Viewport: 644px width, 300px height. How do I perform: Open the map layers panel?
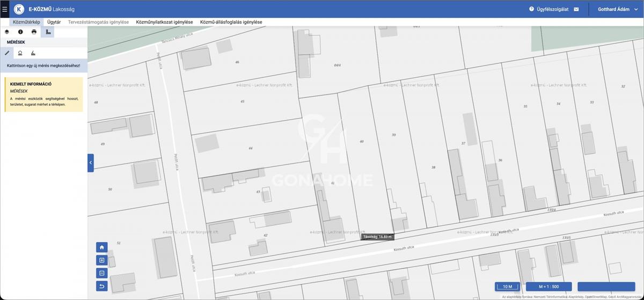pos(7,32)
